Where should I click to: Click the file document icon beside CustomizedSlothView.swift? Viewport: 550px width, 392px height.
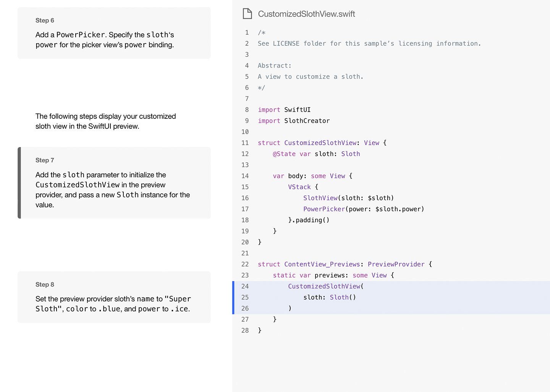(247, 14)
